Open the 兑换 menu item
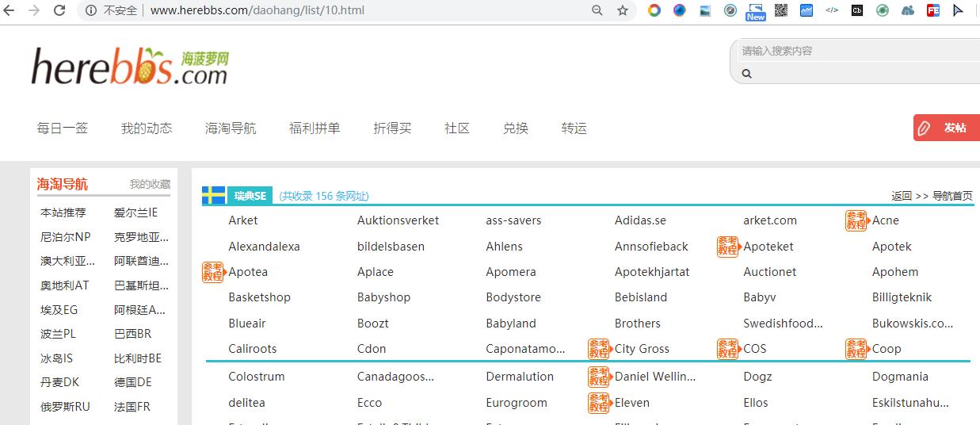980x425 pixels. click(516, 128)
